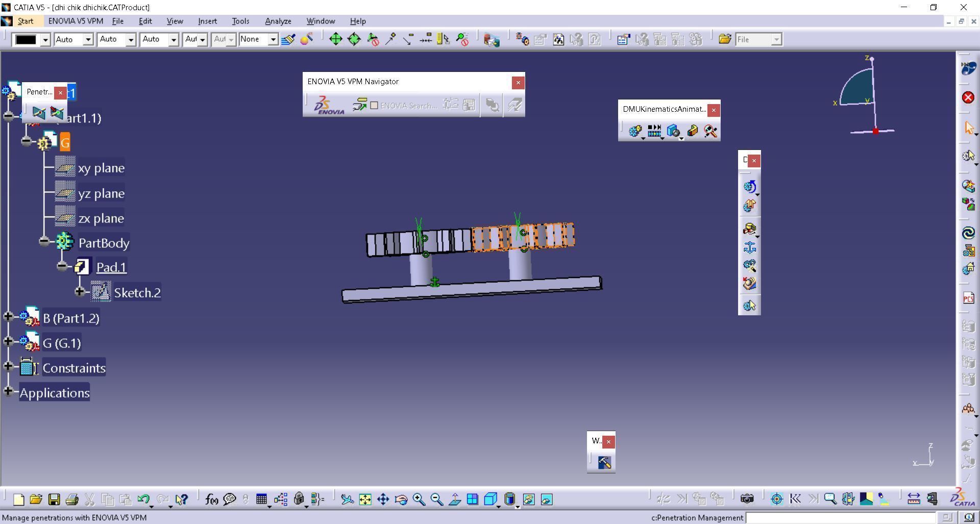Open the Tools menu
The image size is (980, 524).
tap(240, 21)
